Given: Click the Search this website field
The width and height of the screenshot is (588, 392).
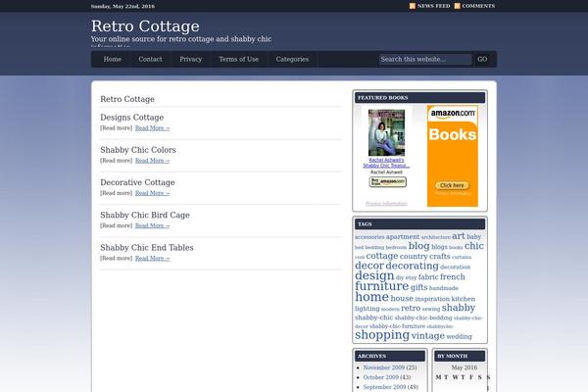Looking at the screenshot, I should [425, 59].
